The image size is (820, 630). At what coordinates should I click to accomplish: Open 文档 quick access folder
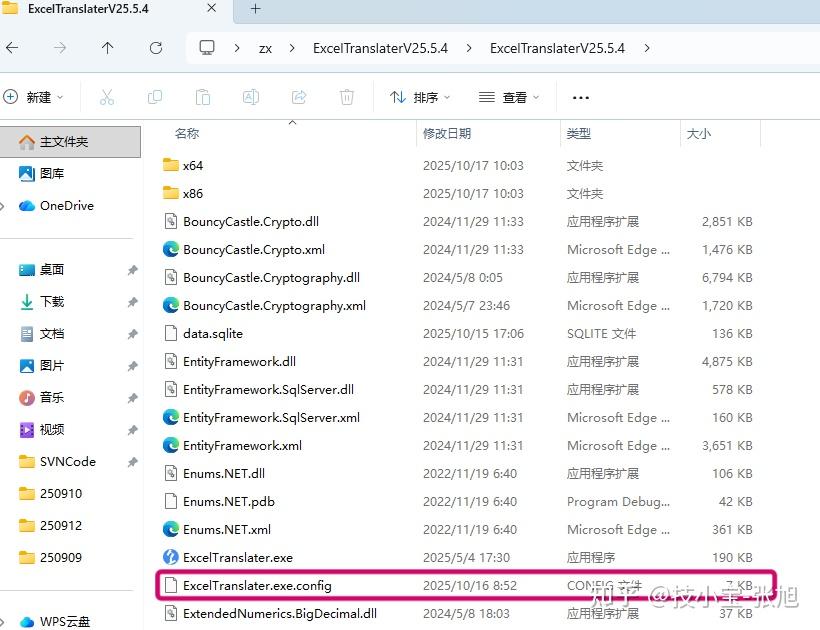tap(52, 334)
